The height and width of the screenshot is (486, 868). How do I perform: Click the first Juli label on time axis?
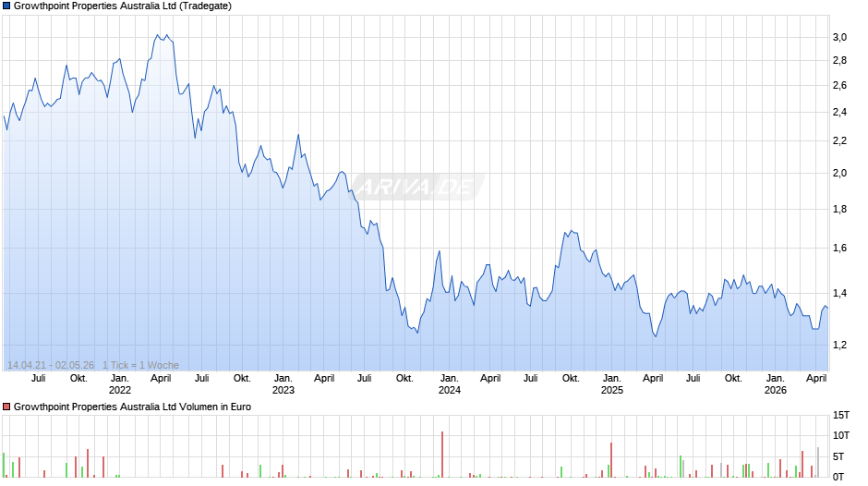[x=38, y=378]
